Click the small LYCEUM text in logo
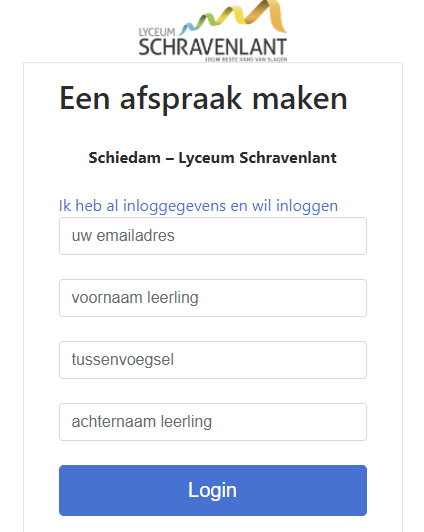Viewport: 424px width, 532px height. [x=157, y=32]
